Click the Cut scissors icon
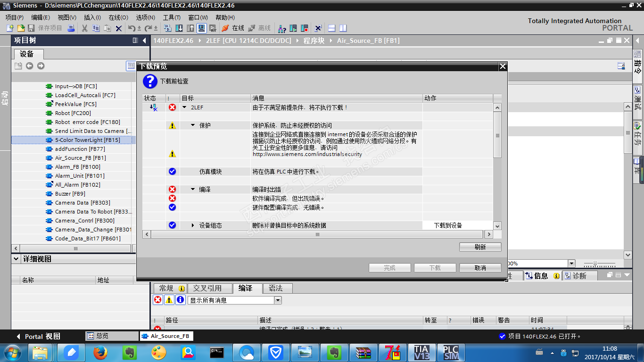The height and width of the screenshot is (362, 644). click(85, 28)
